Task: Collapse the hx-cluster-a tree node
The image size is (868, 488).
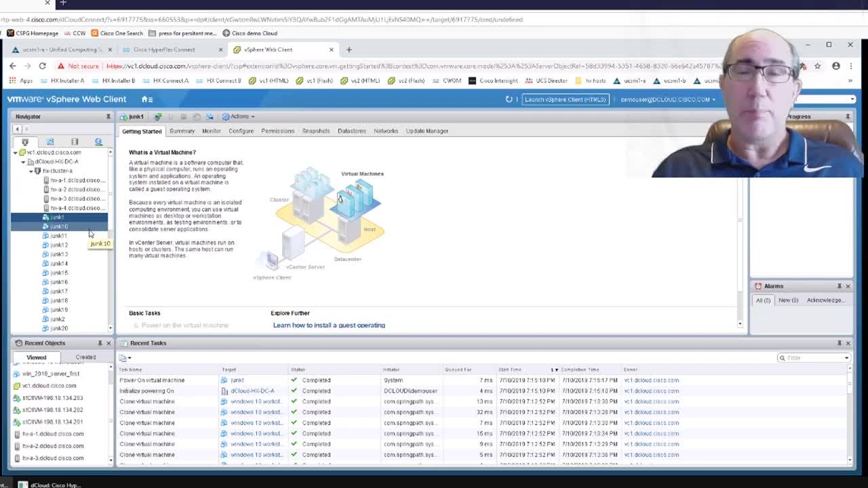Action: point(31,171)
